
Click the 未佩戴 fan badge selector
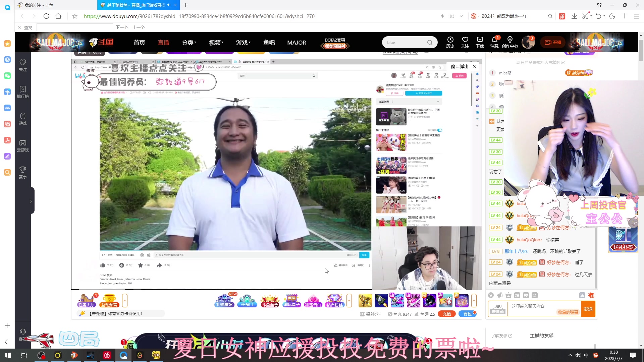click(x=497, y=309)
